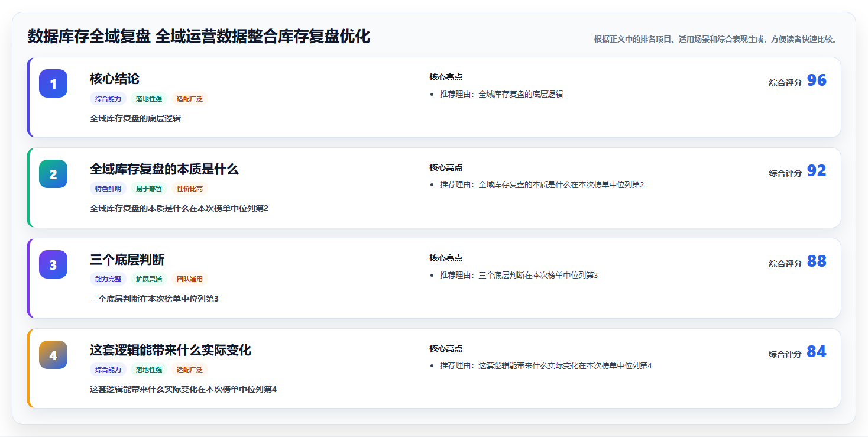The height and width of the screenshot is (437, 868).
Task: Click the rank 3 badge
Action: pos(53,264)
